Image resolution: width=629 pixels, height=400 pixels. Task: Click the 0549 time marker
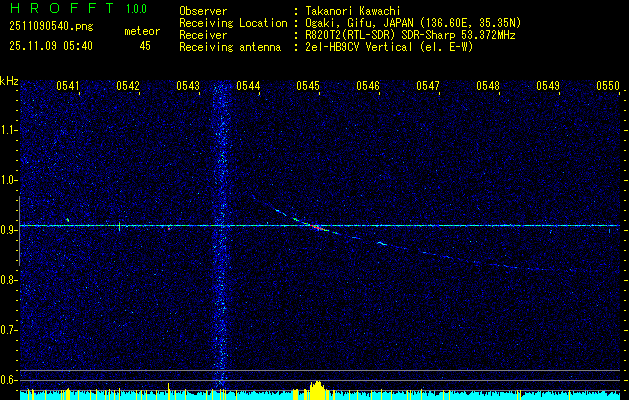pyautogui.click(x=548, y=85)
